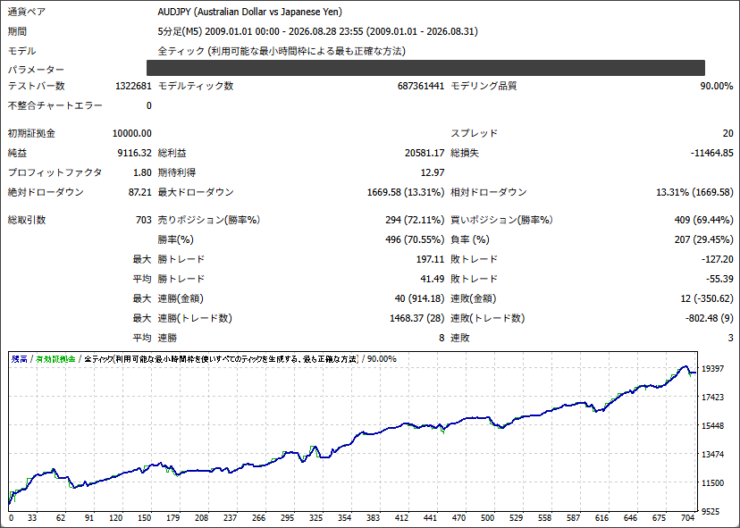The width and height of the screenshot is (740, 528).
Task: Click the AUDJPY currency pair description
Action: (250, 12)
